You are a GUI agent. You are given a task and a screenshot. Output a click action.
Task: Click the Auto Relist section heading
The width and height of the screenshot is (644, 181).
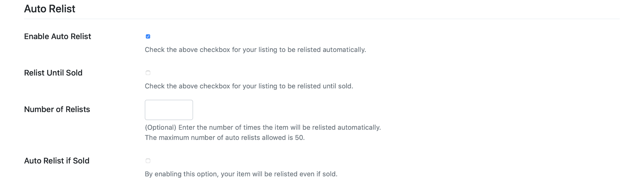(x=50, y=9)
